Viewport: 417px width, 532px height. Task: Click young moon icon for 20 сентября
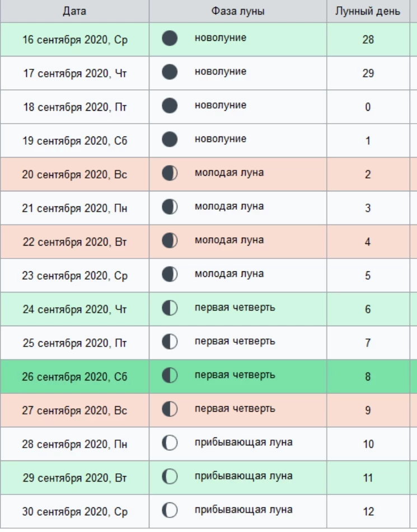coord(170,173)
